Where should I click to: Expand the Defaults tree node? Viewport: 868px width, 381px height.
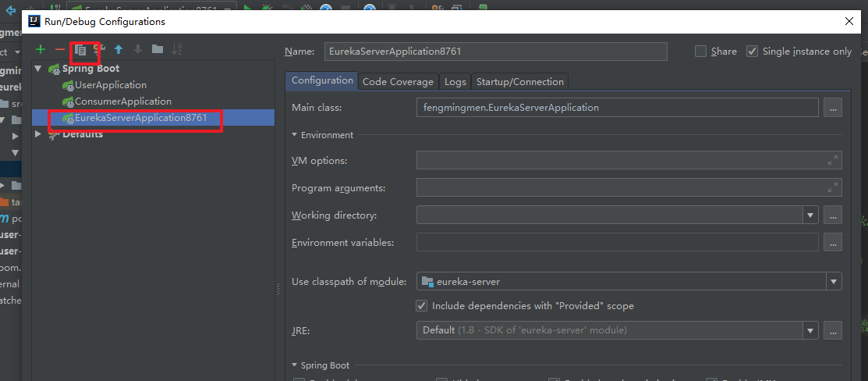37,134
